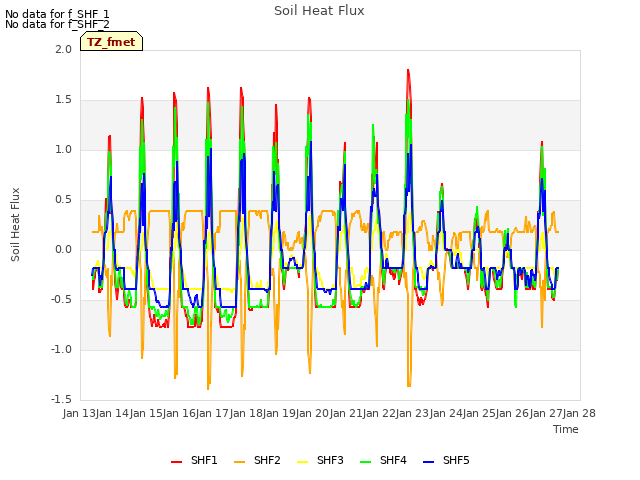Click the 2.0 y-axis tick label
Viewport: 640px width, 480px height.
point(63,49)
